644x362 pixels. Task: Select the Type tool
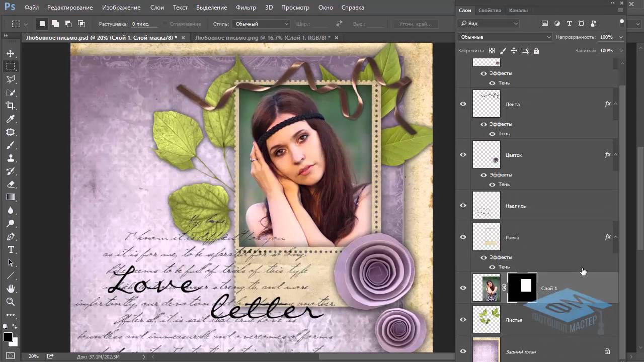tap(11, 249)
